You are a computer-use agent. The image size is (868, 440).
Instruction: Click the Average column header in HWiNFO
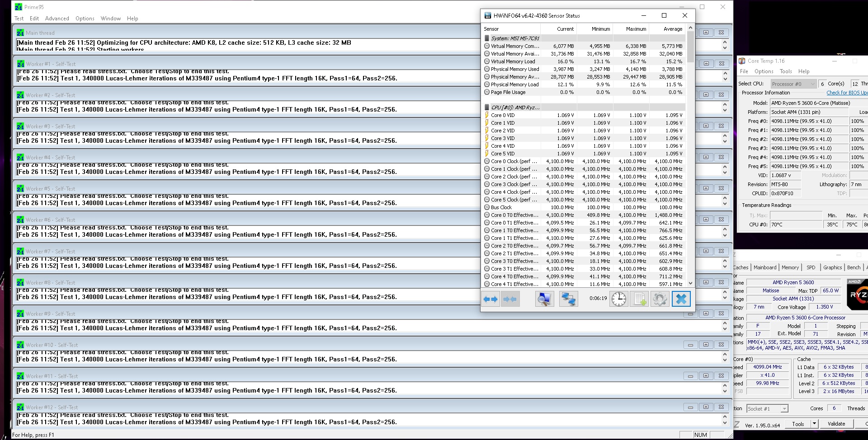666,29
